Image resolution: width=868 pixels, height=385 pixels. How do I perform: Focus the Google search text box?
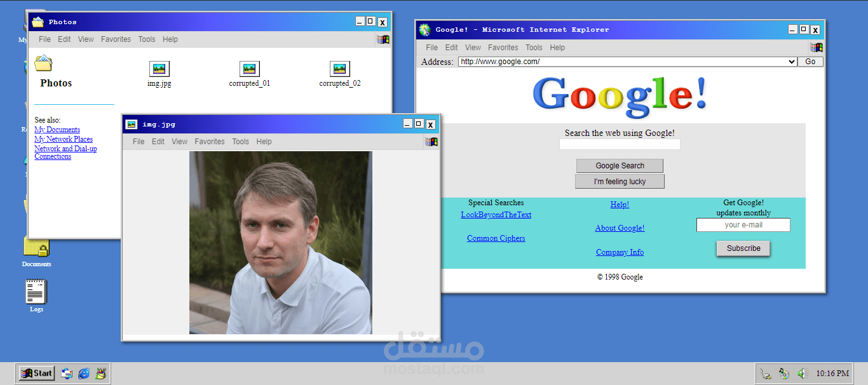(620, 144)
